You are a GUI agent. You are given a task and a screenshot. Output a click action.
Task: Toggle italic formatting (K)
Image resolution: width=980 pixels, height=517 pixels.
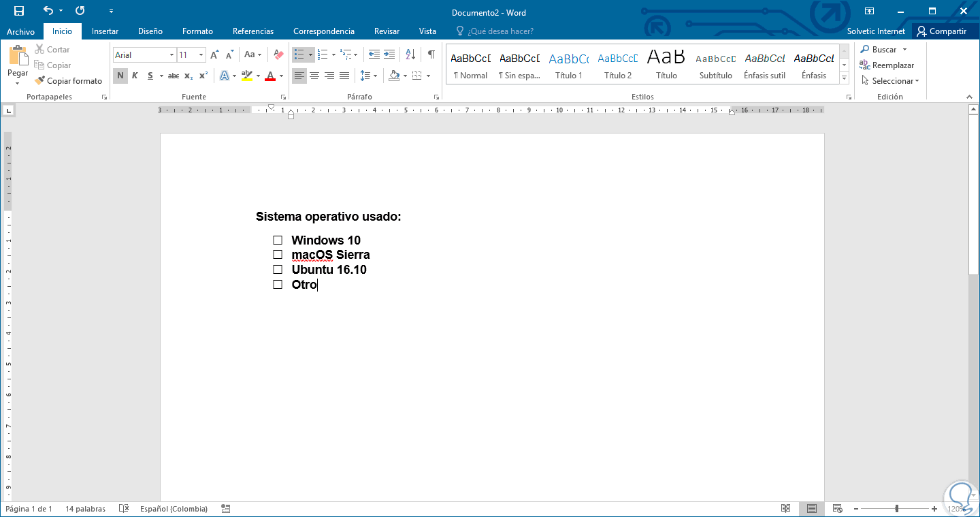point(135,76)
